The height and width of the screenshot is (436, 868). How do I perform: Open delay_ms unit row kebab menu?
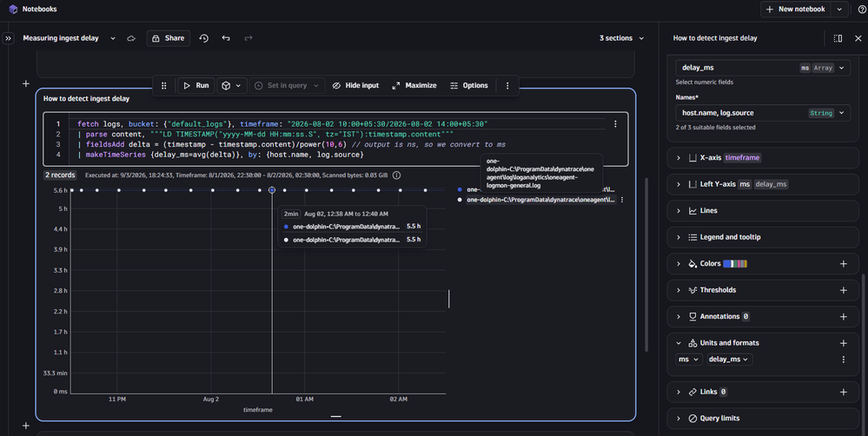pos(843,360)
